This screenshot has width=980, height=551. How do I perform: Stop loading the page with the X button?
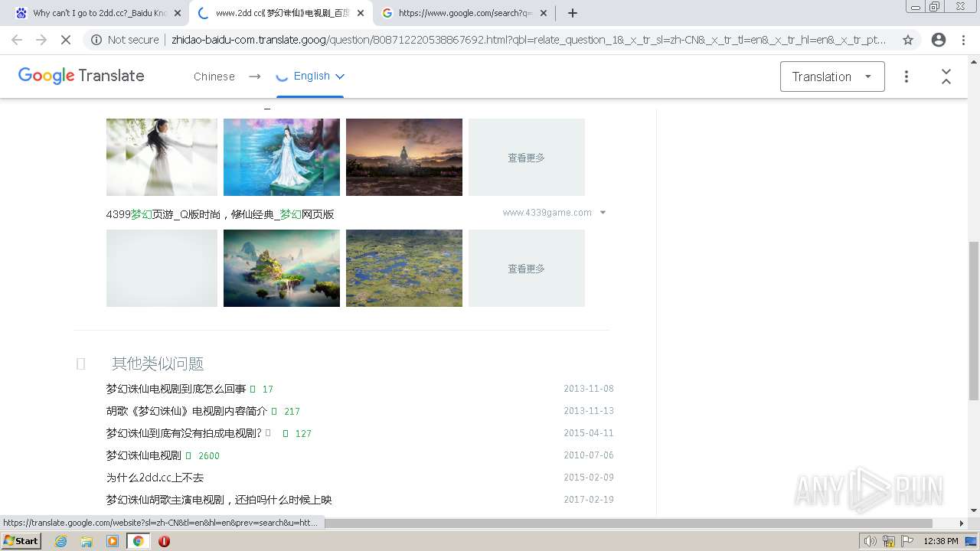pos(66,40)
